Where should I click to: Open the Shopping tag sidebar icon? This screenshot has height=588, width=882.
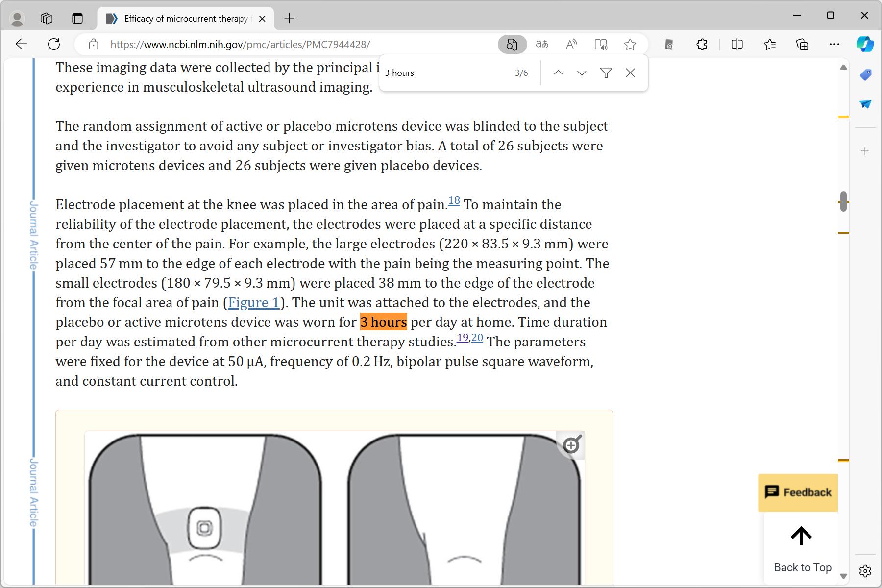[865, 74]
